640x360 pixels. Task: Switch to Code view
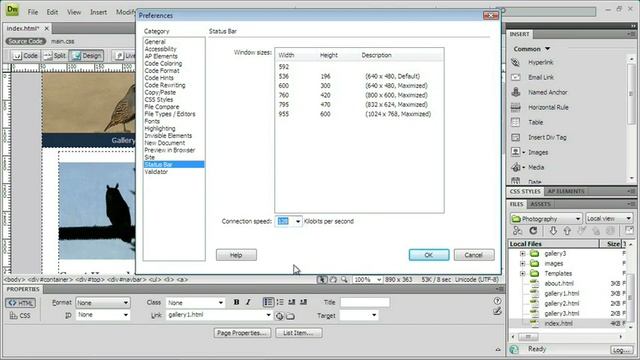click(25, 56)
